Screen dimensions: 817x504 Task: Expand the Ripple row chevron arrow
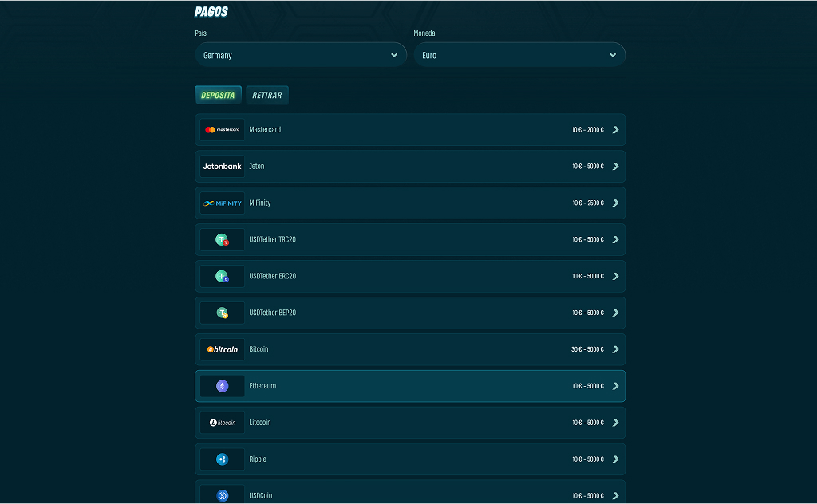click(x=615, y=459)
